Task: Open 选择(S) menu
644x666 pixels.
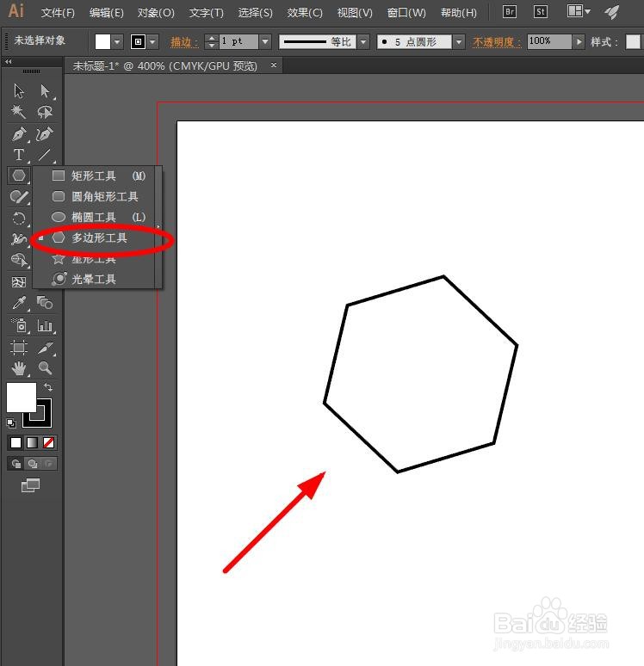Action: point(255,13)
